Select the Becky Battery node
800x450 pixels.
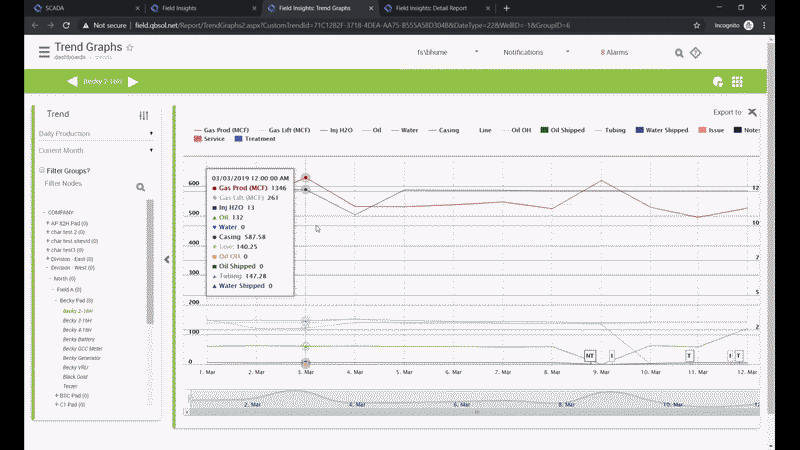coord(79,339)
